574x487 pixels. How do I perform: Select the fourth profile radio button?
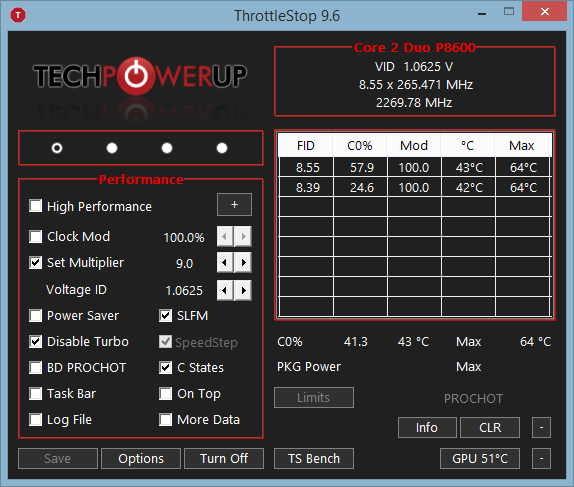222,148
